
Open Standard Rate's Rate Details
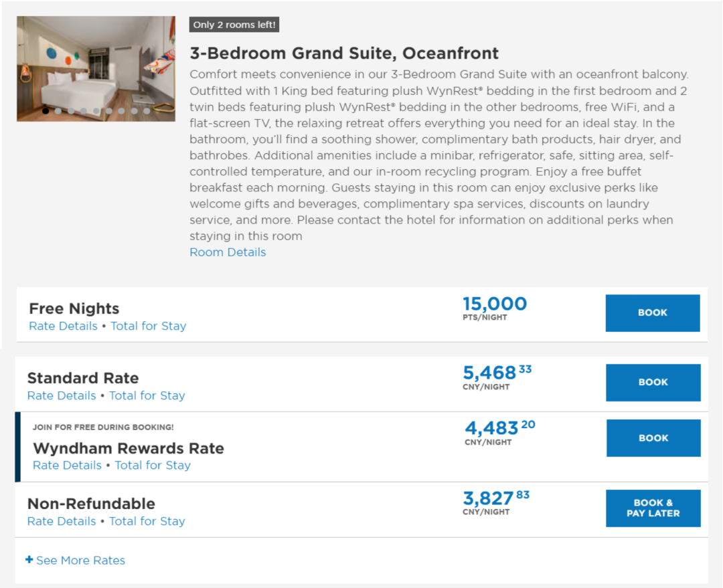click(x=62, y=396)
